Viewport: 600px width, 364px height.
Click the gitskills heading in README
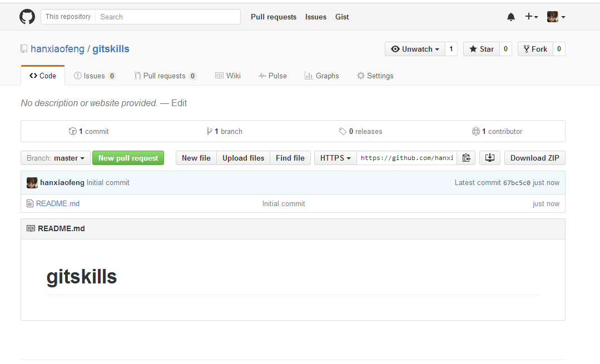pyautogui.click(x=82, y=277)
